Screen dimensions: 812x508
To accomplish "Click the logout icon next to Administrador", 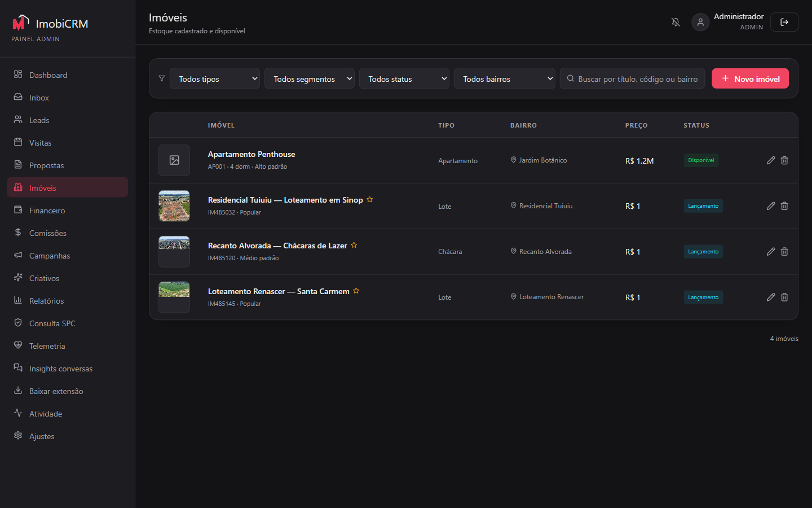I will [x=784, y=22].
